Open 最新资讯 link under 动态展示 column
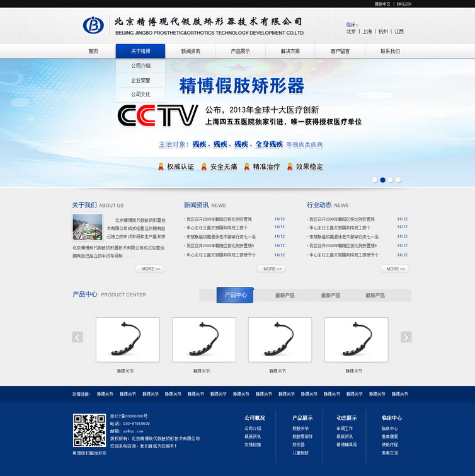 pyautogui.click(x=345, y=436)
